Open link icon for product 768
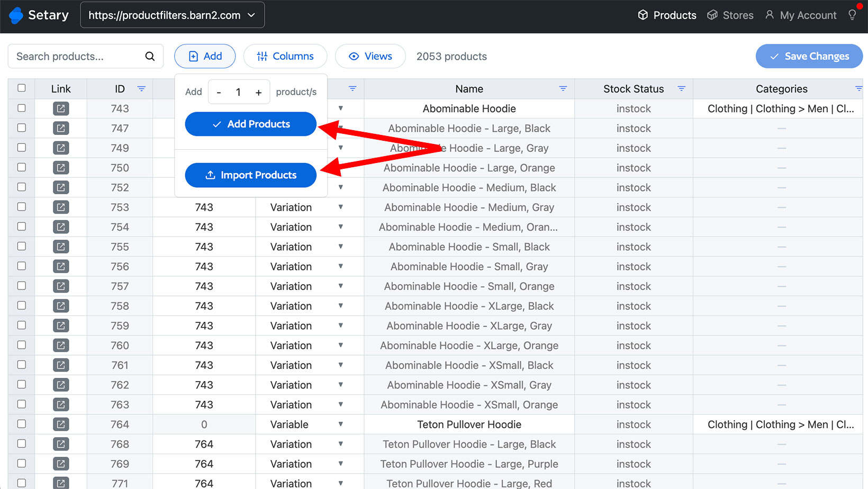 (61, 444)
